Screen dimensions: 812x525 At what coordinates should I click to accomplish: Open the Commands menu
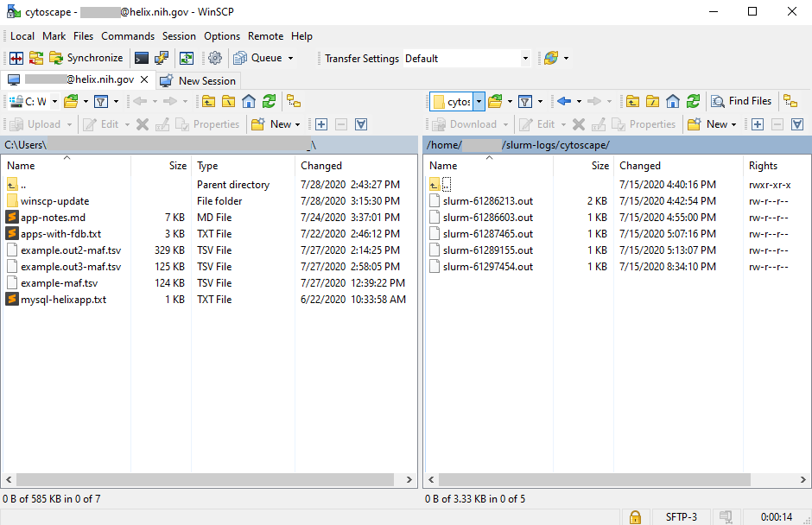pyautogui.click(x=128, y=36)
